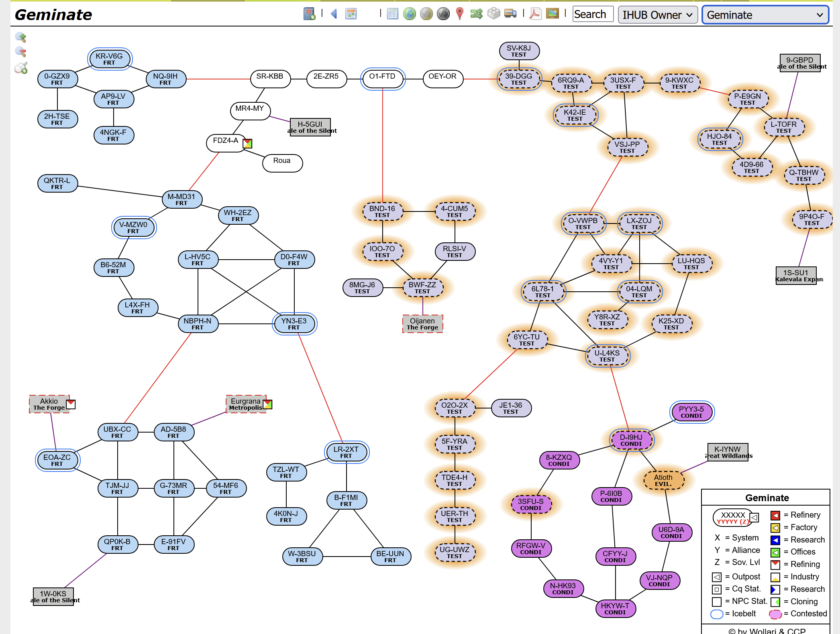Follow the 9-GBPD region link

coord(800,63)
